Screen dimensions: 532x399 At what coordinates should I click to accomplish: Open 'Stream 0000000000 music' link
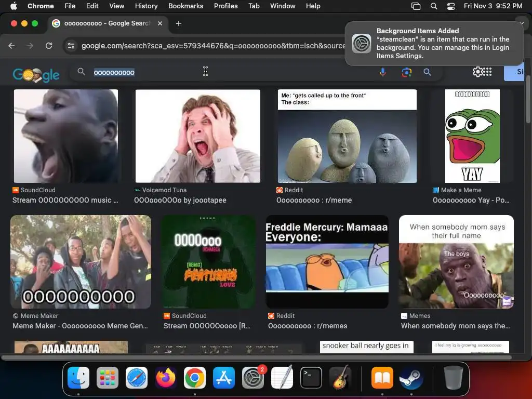(65, 200)
